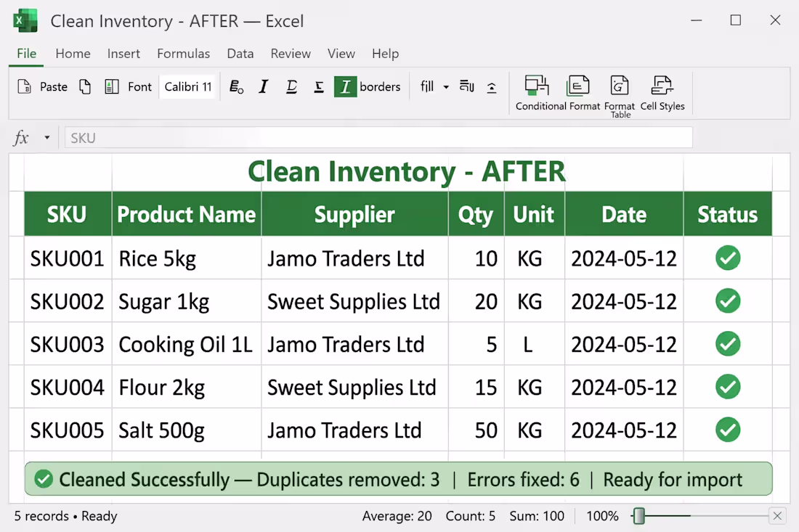The height and width of the screenshot is (532, 799).
Task: Select the cell Cooking Oil 1L
Action: point(187,343)
